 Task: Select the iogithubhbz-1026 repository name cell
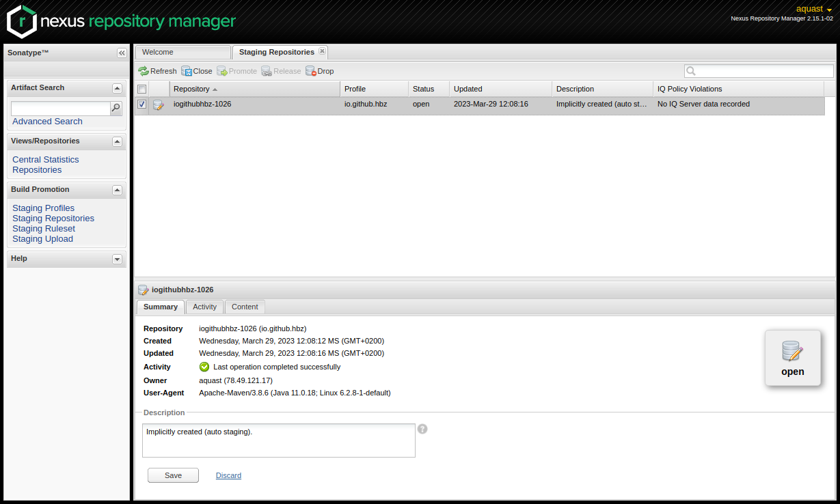[x=202, y=104]
